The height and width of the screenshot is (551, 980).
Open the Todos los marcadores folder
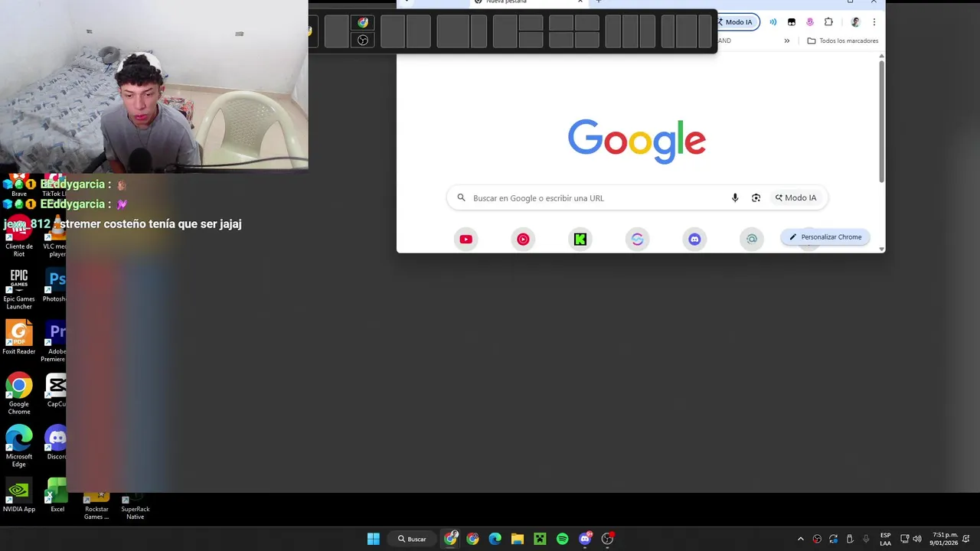(x=842, y=41)
